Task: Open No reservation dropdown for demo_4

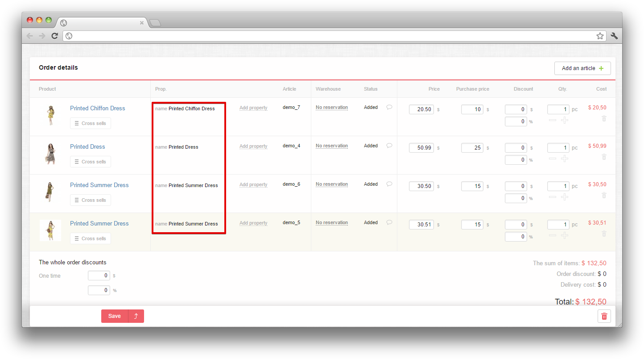Action: [332, 146]
